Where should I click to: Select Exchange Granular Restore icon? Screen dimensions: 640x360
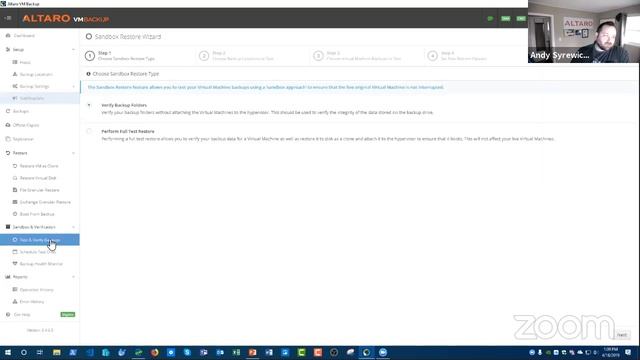coord(15,202)
